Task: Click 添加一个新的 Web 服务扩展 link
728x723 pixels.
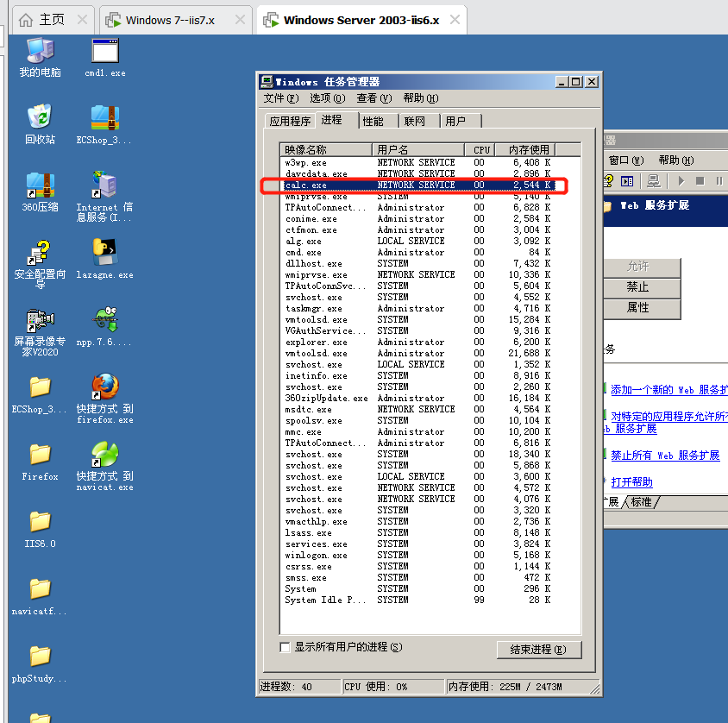Action: (x=669, y=390)
